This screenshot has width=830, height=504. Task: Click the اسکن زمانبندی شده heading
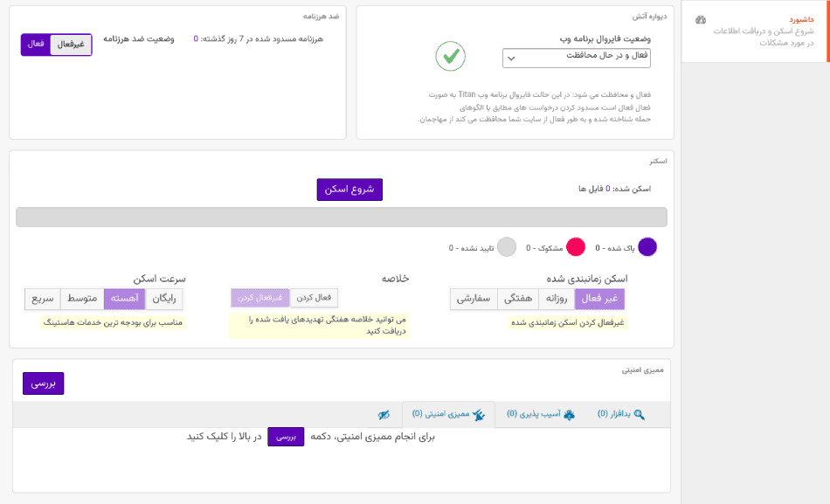pyautogui.click(x=587, y=279)
